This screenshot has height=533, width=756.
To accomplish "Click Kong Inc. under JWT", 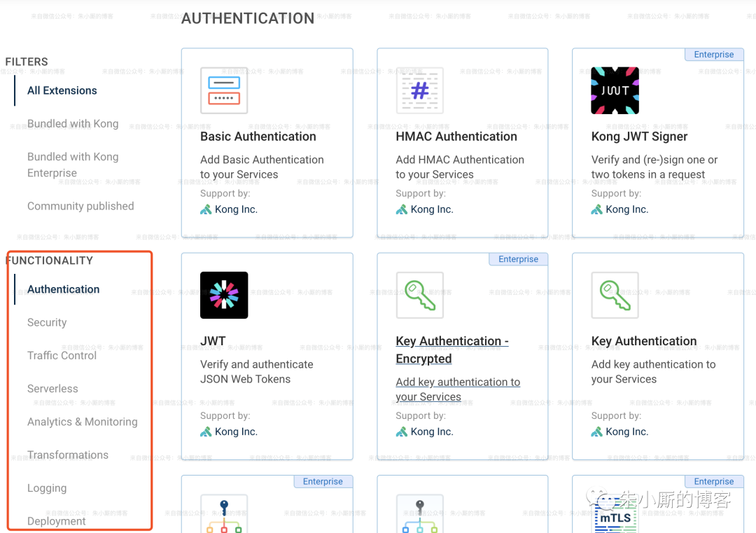I will point(237,431).
